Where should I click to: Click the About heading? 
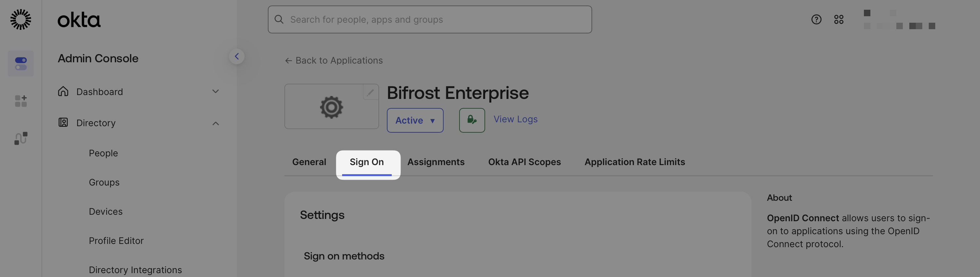click(x=779, y=198)
